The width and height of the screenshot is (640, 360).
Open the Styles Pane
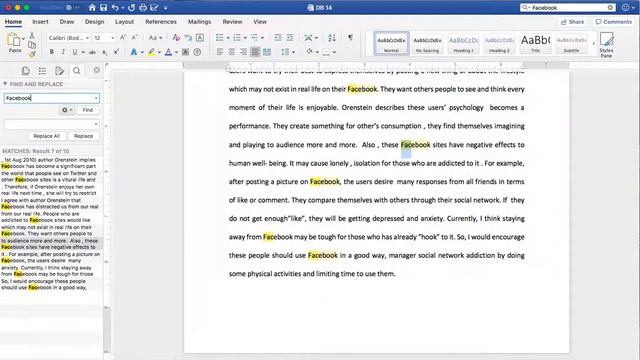tap(606, 44)
